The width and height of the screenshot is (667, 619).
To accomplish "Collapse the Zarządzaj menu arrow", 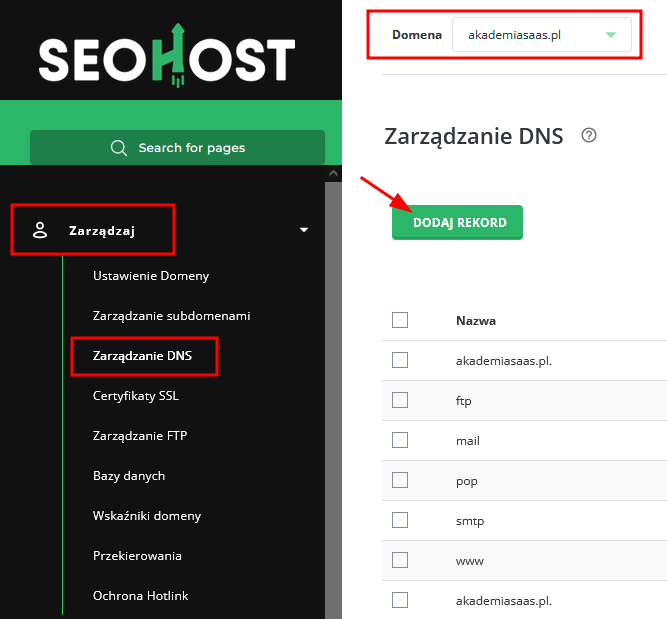I will coord(304,231).
